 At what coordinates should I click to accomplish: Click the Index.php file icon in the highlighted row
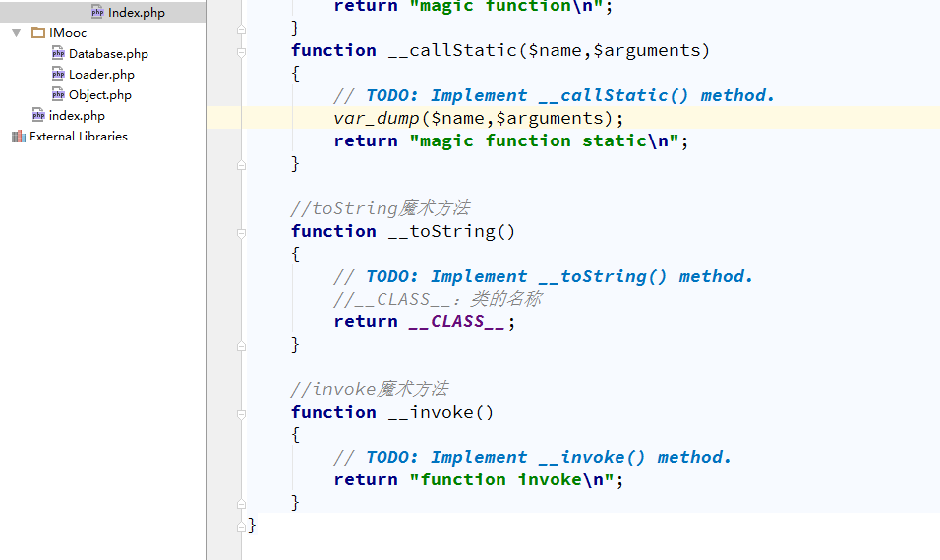click(97, 12)
